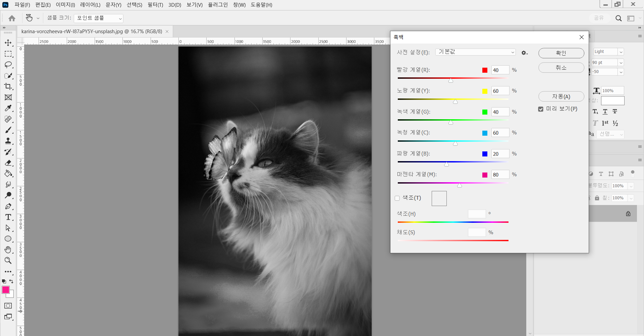Click the pink foreground color swatch
This screenshot has width=644, height=336.
(x=6, y=290)
